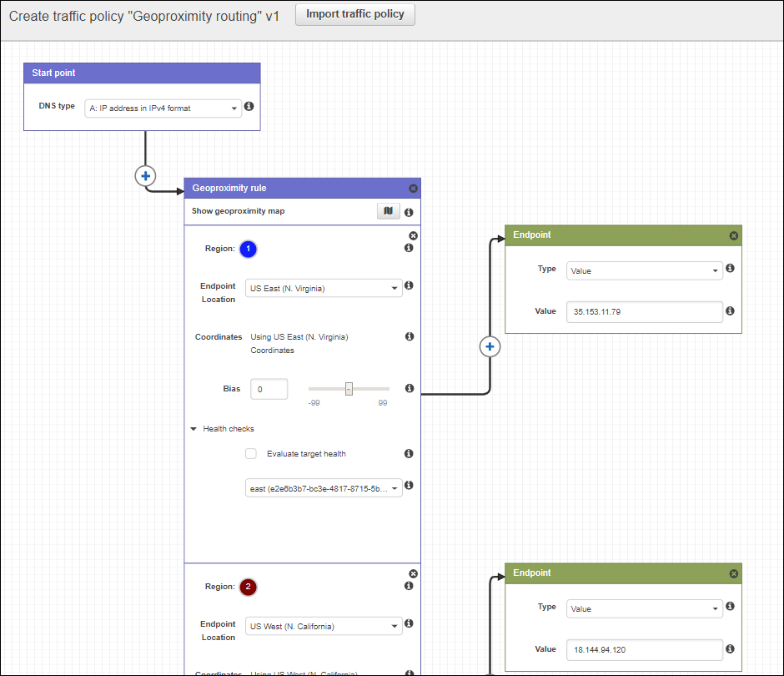Close the second Endpoint box (18.144.94.120)
The width and height of the screenshot is (784, 676).
733,574
